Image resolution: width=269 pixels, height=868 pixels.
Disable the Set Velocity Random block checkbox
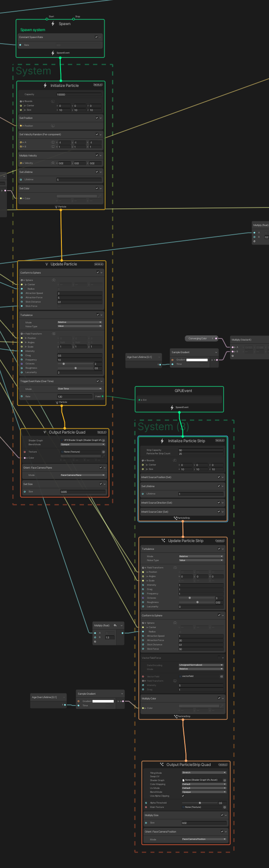coord(97,134)
